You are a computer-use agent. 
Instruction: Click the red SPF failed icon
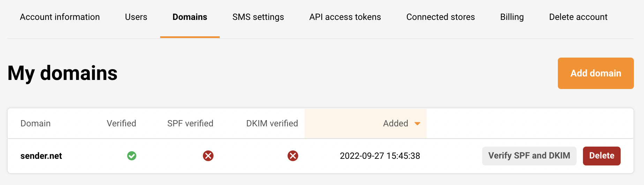point(208,156)
